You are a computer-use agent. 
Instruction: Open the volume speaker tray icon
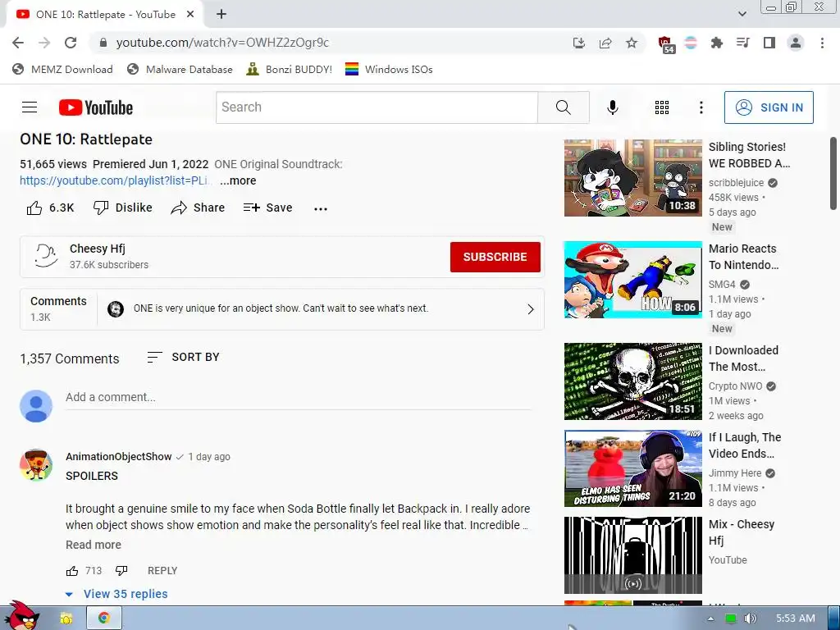point(750,619)
